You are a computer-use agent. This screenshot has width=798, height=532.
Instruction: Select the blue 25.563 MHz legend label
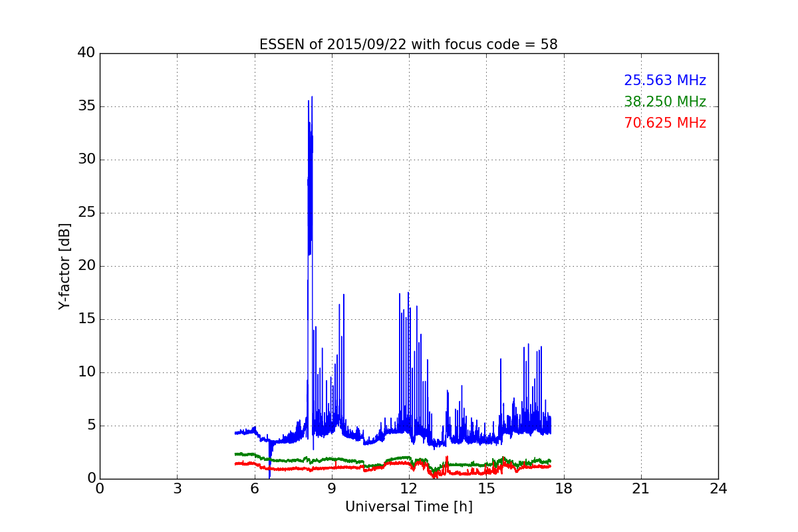[x=665, y=80]
